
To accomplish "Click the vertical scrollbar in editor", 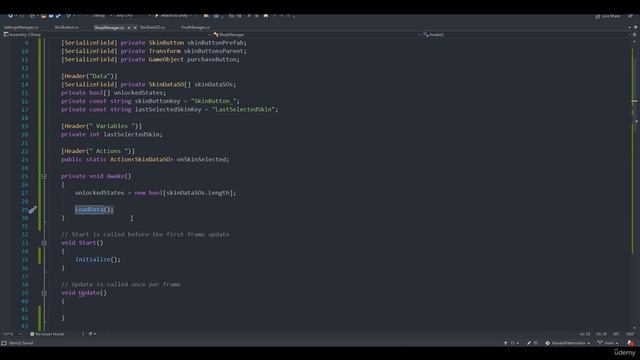I will pos(634,184).
